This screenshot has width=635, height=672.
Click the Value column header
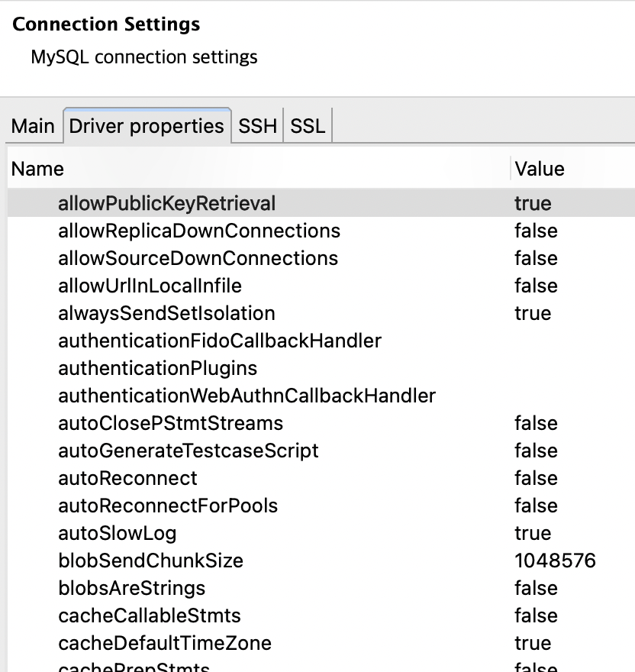coord(540,169)
